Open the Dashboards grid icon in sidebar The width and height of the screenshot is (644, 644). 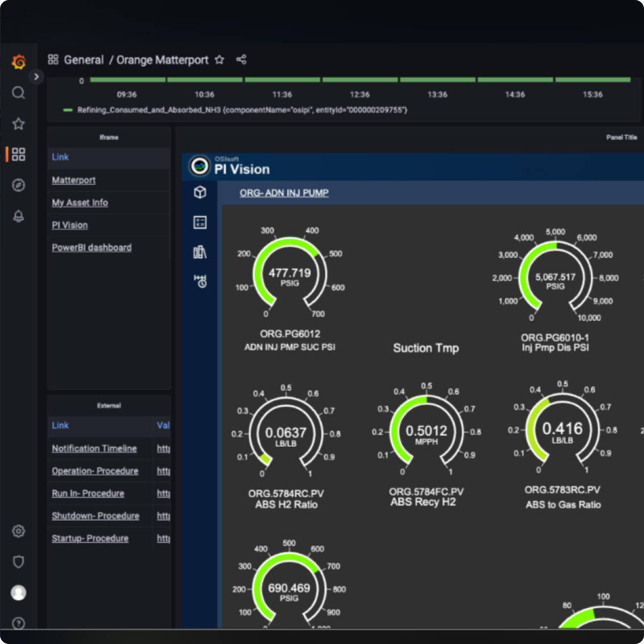(19, 154)
